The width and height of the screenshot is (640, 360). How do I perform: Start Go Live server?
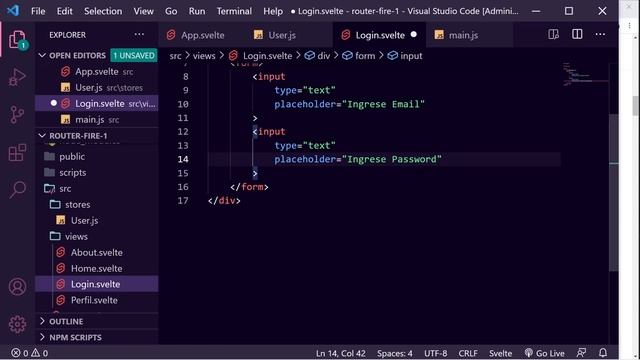coord(544,353)
